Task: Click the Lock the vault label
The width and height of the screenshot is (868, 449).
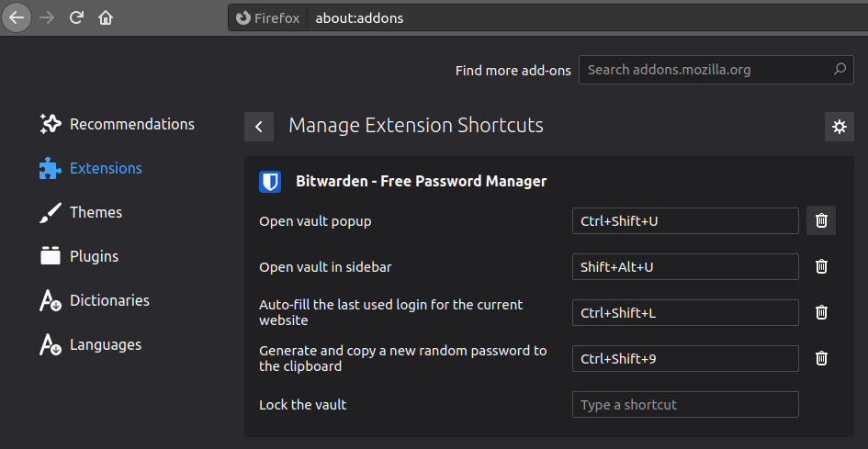Action: pyautogui.click(x=303, y=405)
